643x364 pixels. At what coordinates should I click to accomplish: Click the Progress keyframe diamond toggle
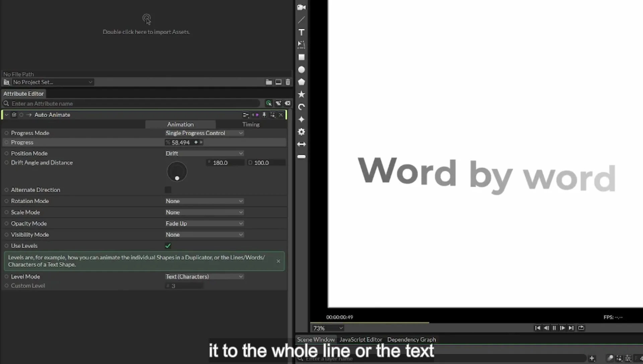coord(196,142)
